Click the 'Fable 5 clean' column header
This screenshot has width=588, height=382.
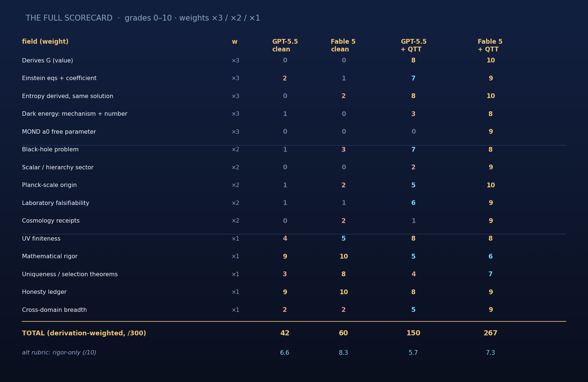coord(343,46)
